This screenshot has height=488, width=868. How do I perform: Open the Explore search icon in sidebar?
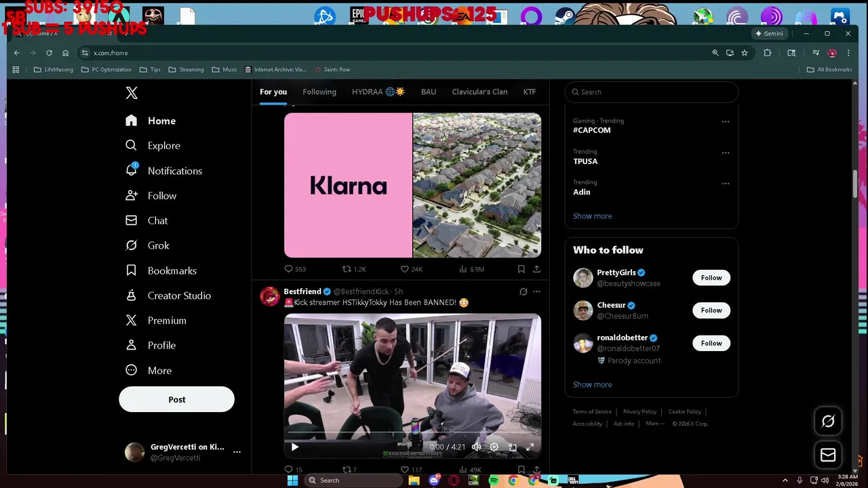[132, 146]
